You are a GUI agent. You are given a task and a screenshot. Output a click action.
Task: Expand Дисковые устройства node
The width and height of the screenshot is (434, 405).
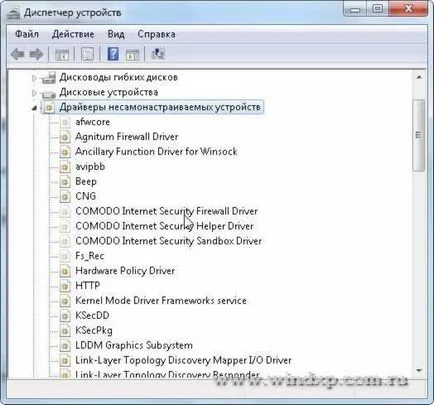coord(34,92)
